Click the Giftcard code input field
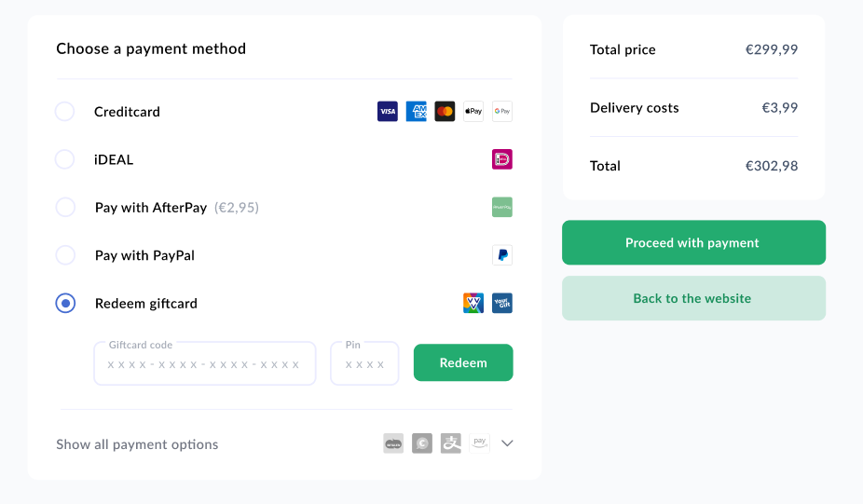Image resolution: width=863 pixels, height=504 pixels. [x=205, y=363]
